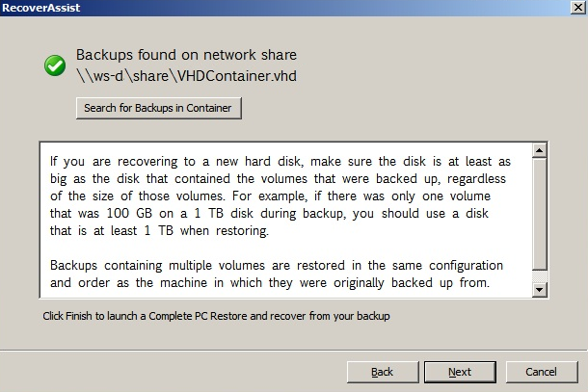Click the blank line between the two paragraphs
This screenshot has height=392, width=588.
[x=285, y=248]
